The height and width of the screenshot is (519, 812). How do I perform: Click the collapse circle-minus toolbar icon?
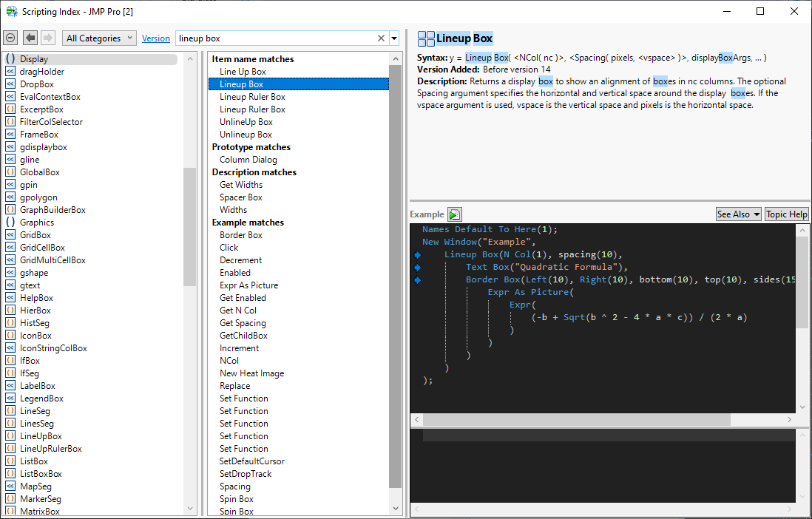pos(10,38)
